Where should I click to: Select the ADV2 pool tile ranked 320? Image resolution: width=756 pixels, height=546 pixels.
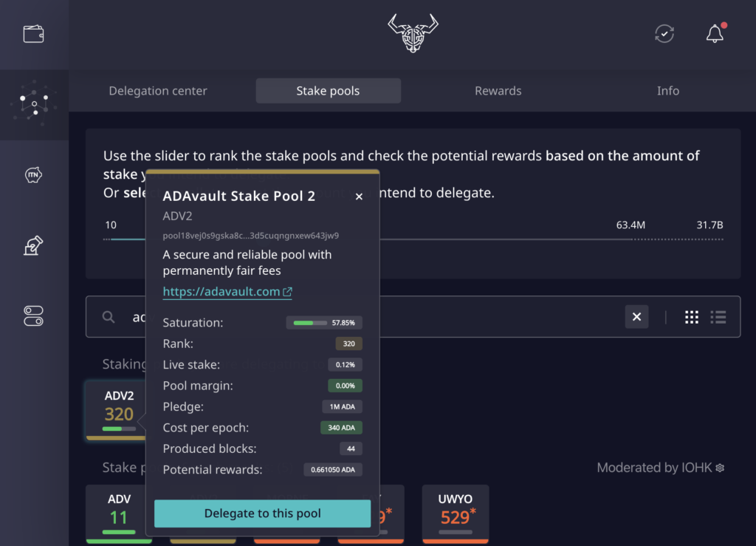tap(116, 410)
